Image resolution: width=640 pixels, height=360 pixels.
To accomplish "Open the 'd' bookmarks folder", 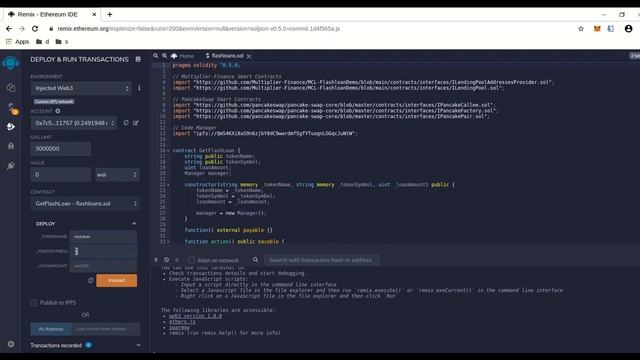I will pos(42,42).
